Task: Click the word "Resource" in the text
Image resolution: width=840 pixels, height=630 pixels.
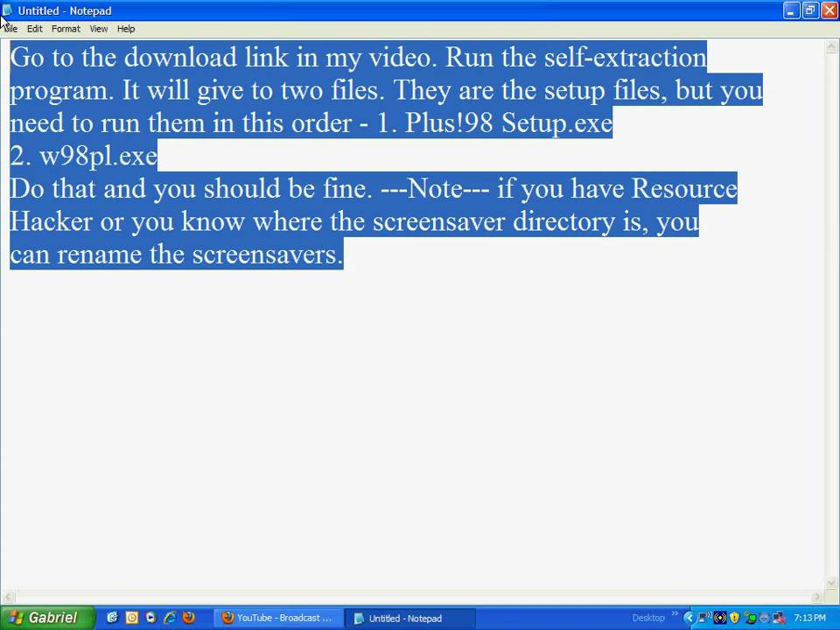Action: [684, 189]
